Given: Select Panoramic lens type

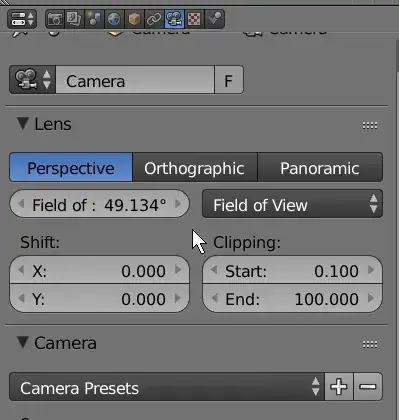Looking at the screenshot, I should [x=320, y=167].
